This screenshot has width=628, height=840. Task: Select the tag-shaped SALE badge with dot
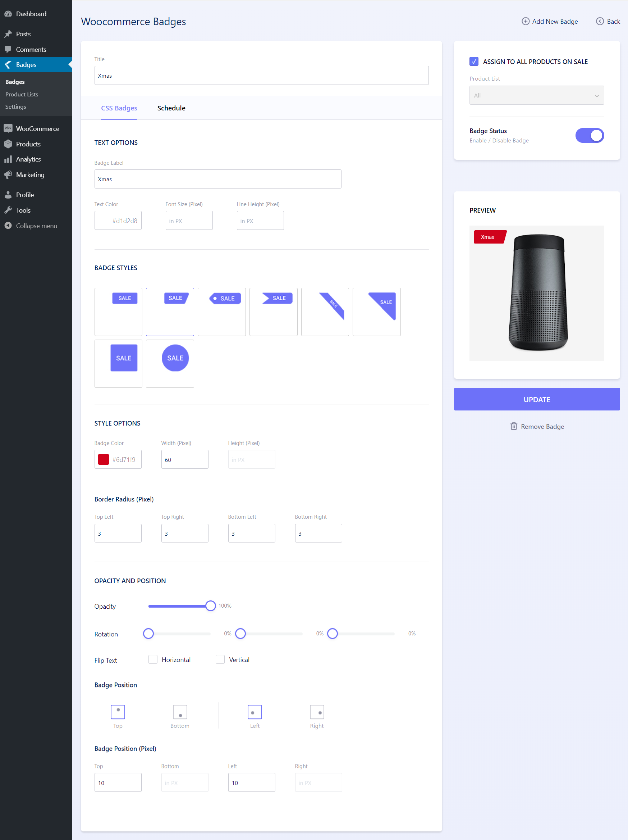[x=221, y=312]
